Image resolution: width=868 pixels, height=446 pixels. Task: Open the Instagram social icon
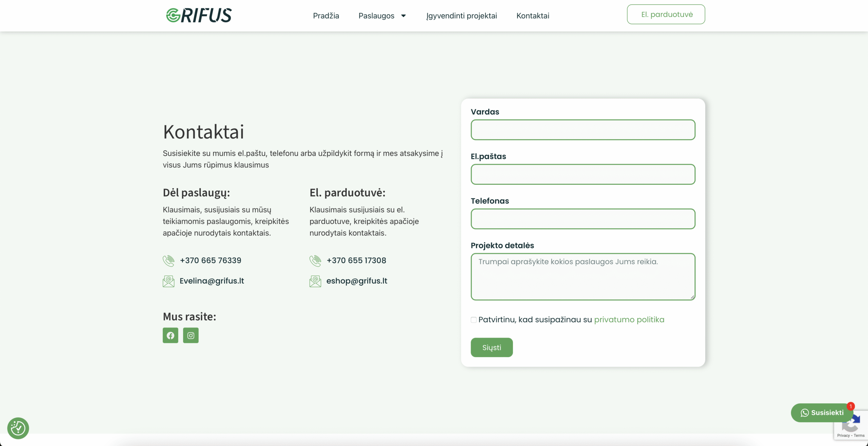coord(191,335)
